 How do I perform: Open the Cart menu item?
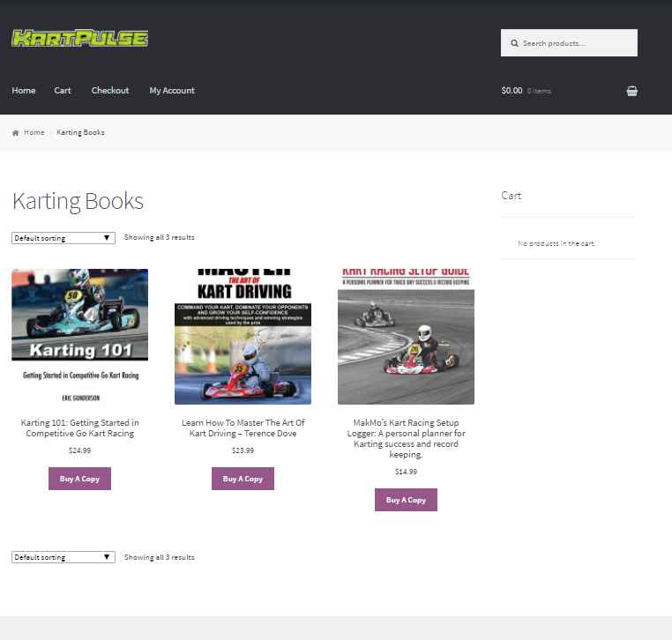click(x=63, y=91)
